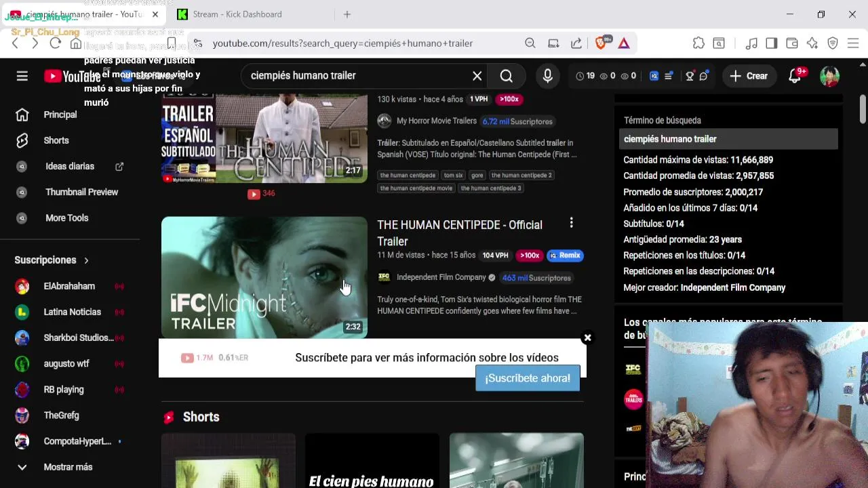Open the side search panel icon beside extensions
This screenshot has width=868, height=488.
point(719,43)
